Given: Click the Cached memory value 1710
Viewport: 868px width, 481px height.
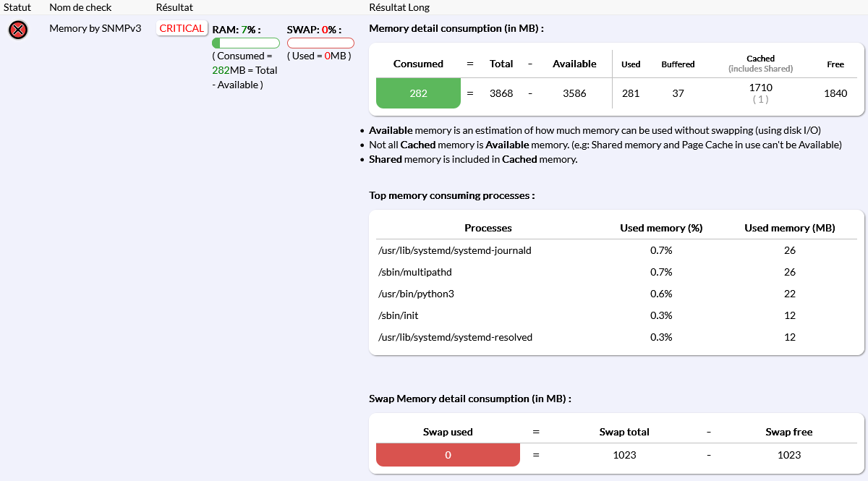Looking at the screenshot, I should tap(760, 88).
